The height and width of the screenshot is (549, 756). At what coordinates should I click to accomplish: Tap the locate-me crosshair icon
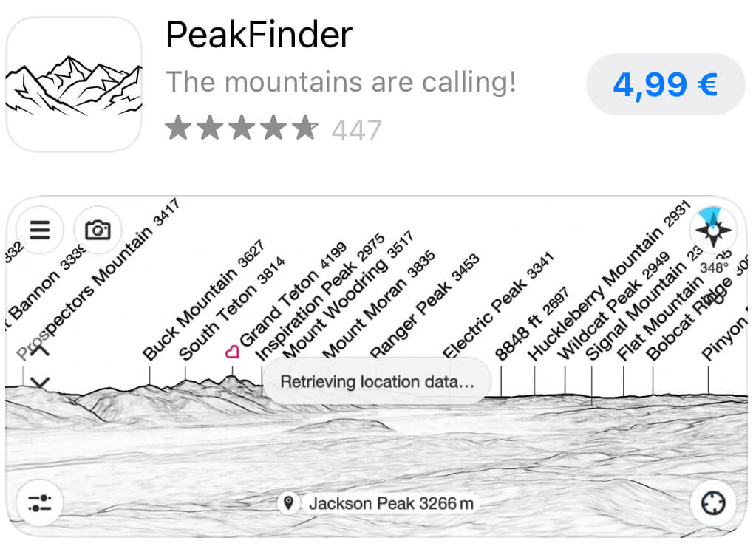point(715,502)
